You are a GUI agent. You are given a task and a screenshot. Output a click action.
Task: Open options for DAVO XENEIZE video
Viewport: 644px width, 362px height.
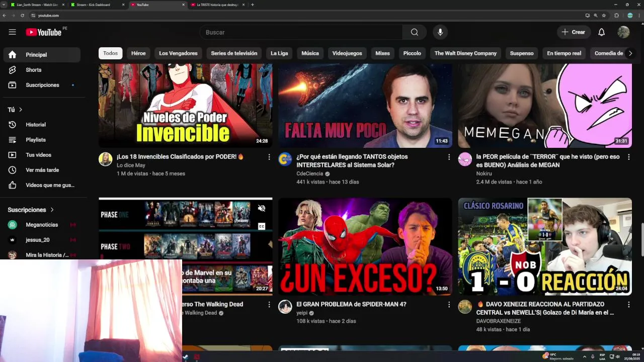[628, 304]
